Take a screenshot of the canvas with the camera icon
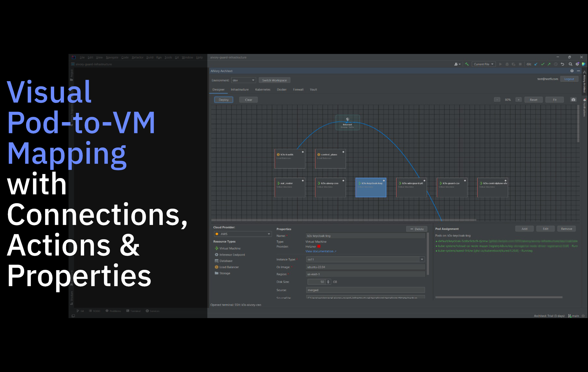This screenshot has height=372, width=588. pos(573,99)
